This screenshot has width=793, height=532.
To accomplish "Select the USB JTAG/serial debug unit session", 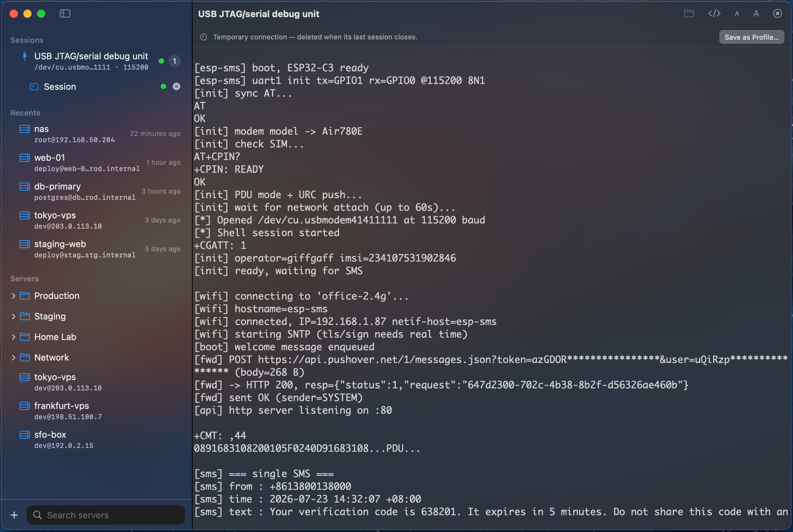I will pos(96,61).
